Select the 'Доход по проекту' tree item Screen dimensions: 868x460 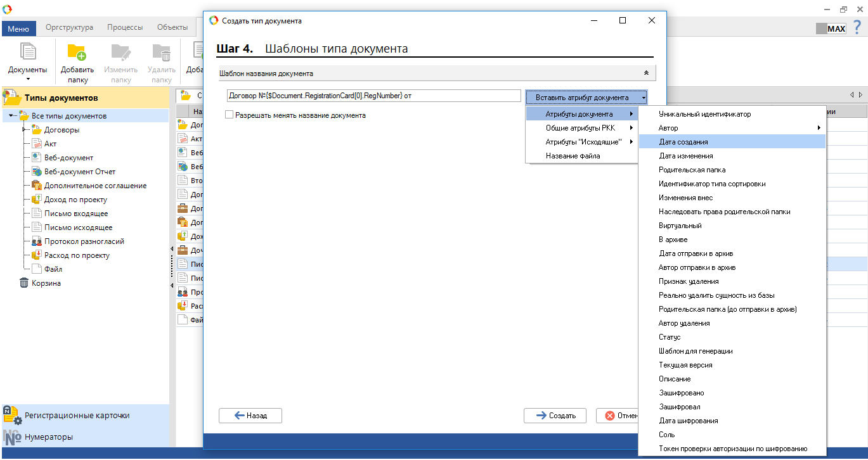coord(75,200)
